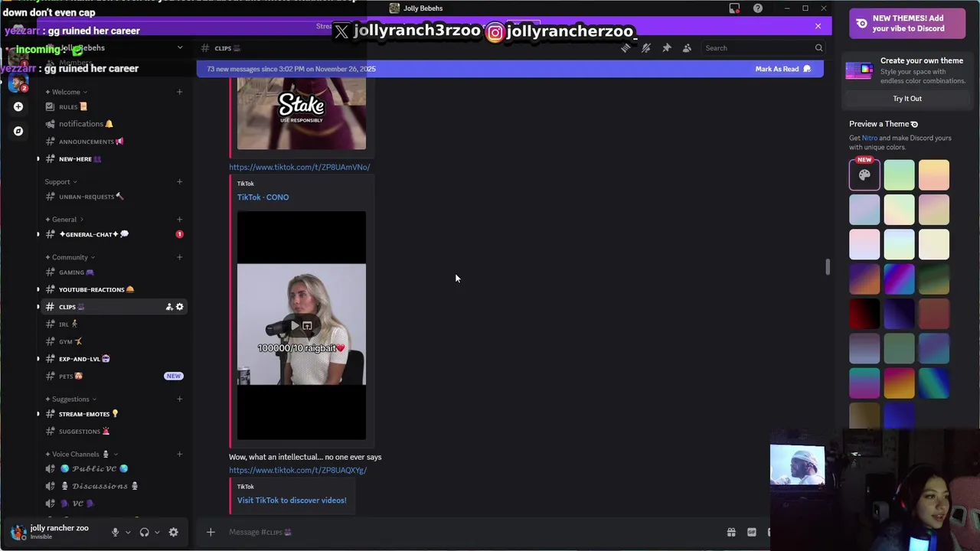Screen dimensions: 980x551
Task: Open the server avatar with badge 2
Action: [18, 83]
